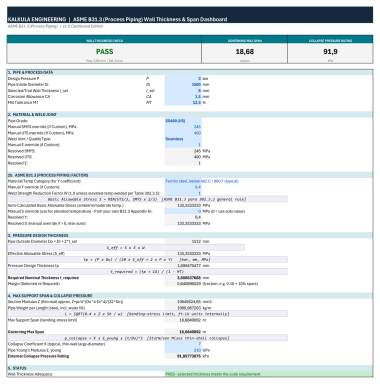Open the Pipe Grade dropdown cell

(183, 121)
